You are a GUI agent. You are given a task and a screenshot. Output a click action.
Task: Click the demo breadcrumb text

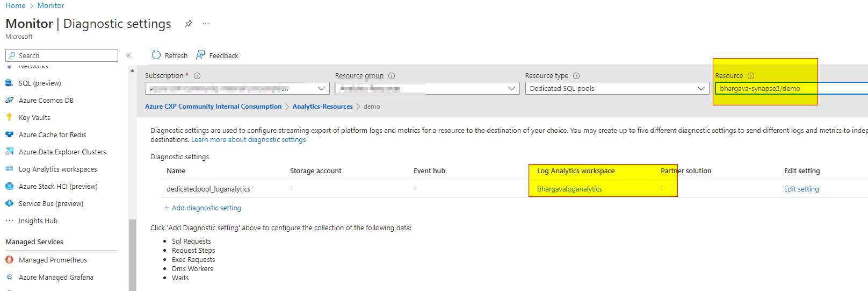[x=372, y=107]
